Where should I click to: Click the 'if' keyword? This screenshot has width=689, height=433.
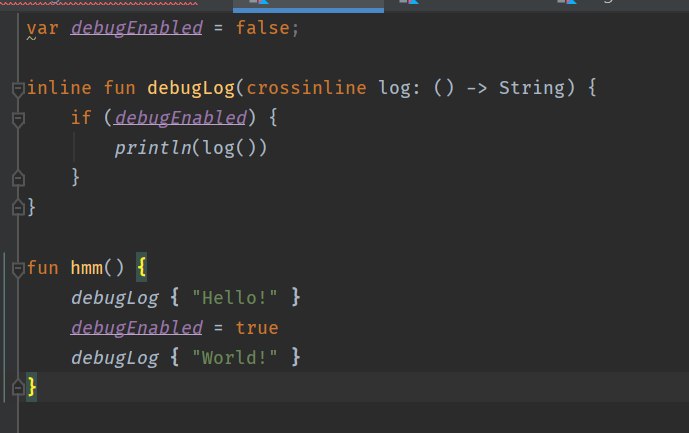(81, 118)
